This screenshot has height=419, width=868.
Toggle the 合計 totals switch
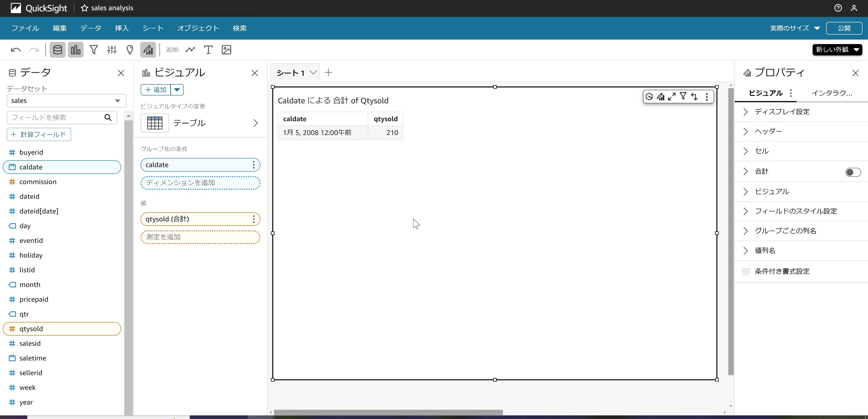coord(853,172)
